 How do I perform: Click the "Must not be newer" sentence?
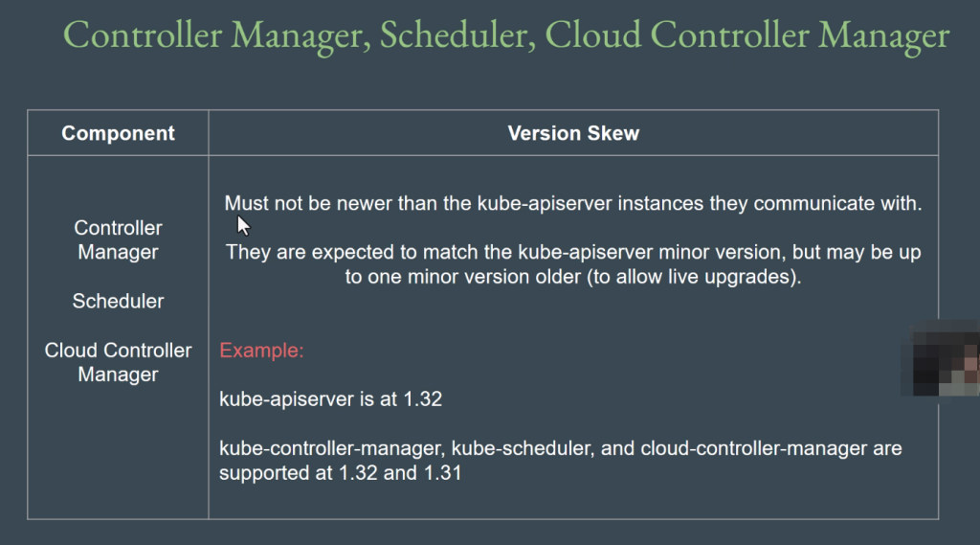(572, 203)
